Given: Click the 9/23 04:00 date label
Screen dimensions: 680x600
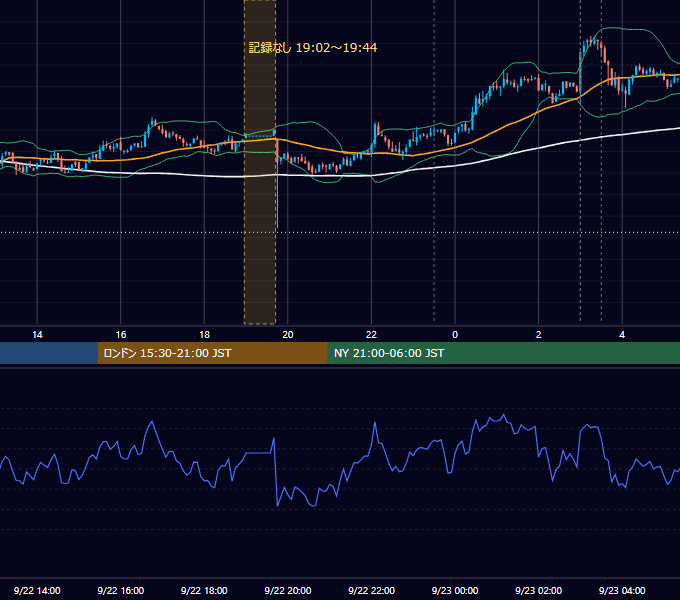Looking at the screenshot, I should pos(622,590).
